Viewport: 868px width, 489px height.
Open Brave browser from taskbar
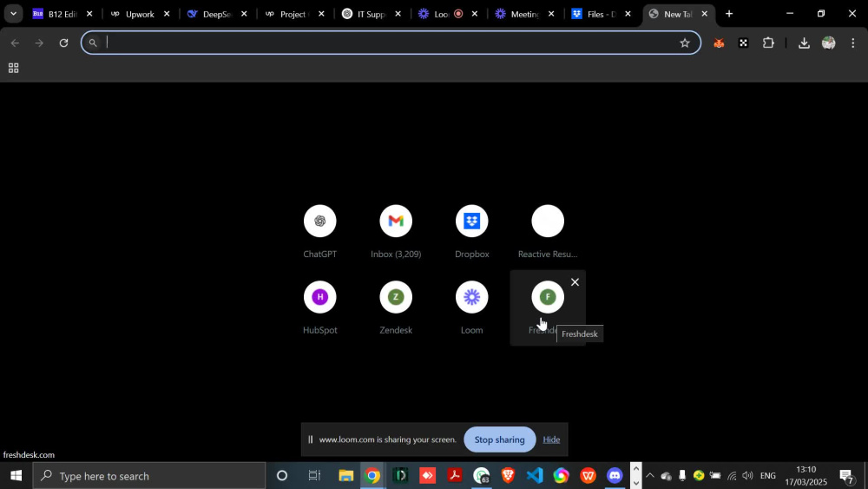pos(508,476)
